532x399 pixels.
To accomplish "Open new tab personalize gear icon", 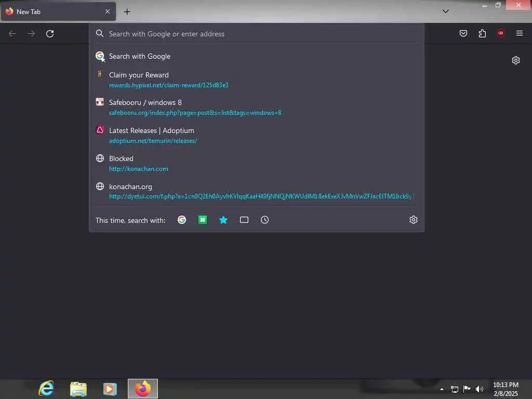I will click(516, 60).
